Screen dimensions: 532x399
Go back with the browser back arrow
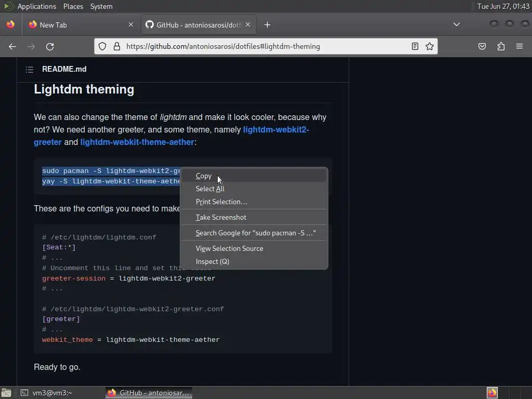tap(12, 46)
